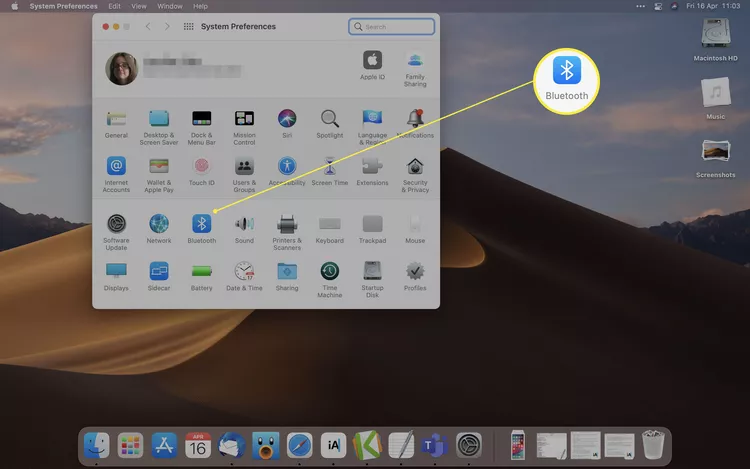Select the Screenshots desktop folder
Screen dimensions: 750x469
pos(716,159)
